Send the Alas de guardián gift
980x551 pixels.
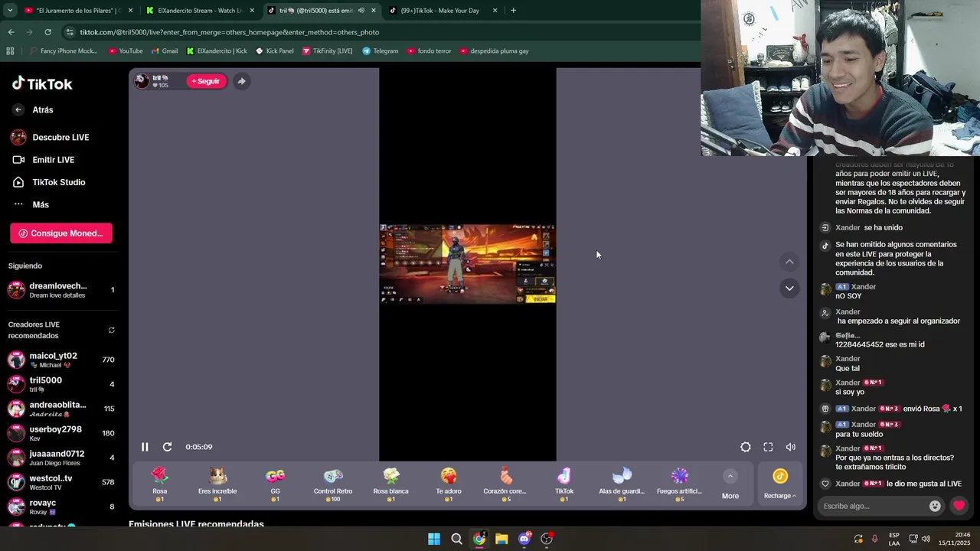pyautogui.click(x=622, y=484)
